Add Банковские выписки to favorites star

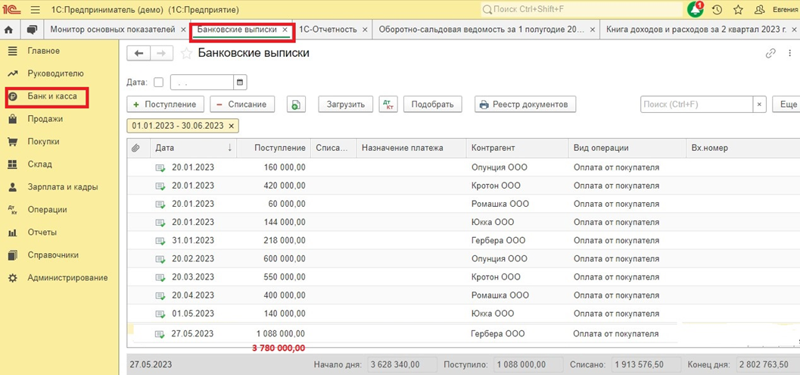tap(187, 54)
